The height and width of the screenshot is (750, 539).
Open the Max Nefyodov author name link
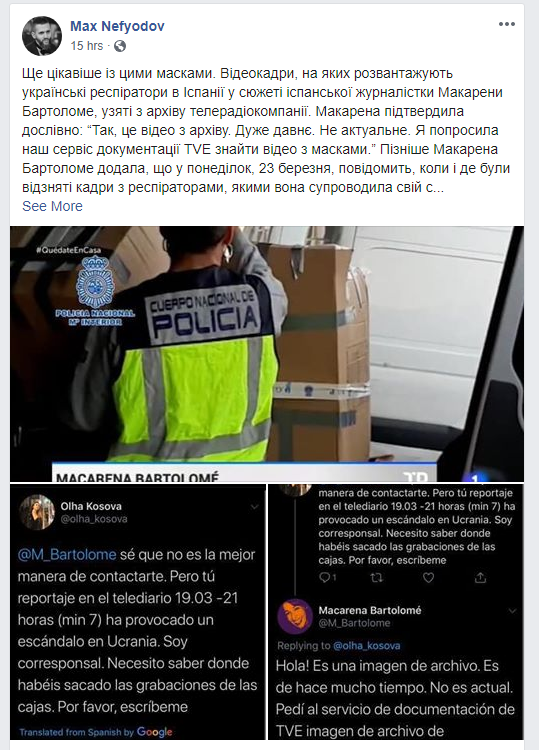click(117, 26)
